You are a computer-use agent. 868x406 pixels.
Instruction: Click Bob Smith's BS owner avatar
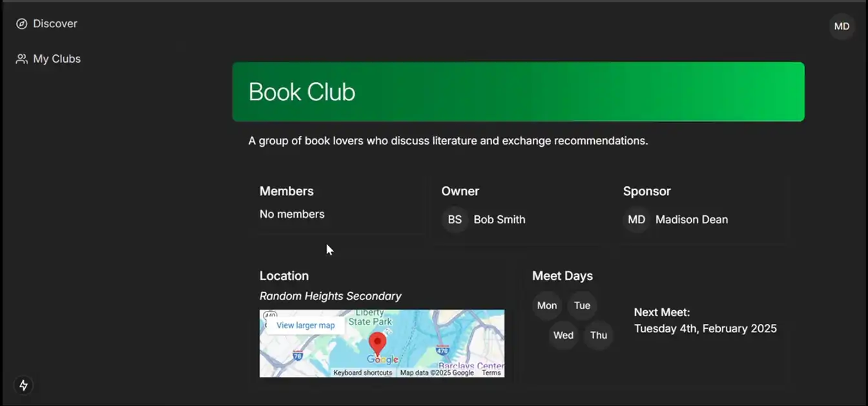[455, 219]
